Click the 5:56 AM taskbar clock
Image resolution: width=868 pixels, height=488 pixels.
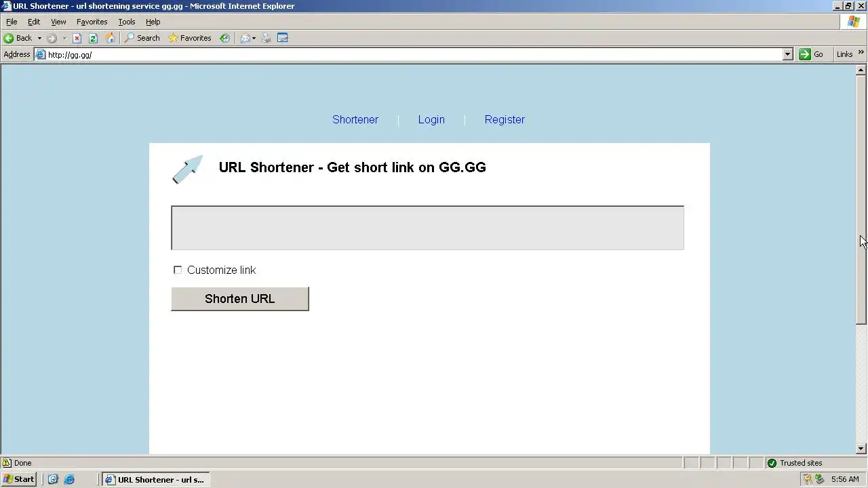[x=845, y=479]
